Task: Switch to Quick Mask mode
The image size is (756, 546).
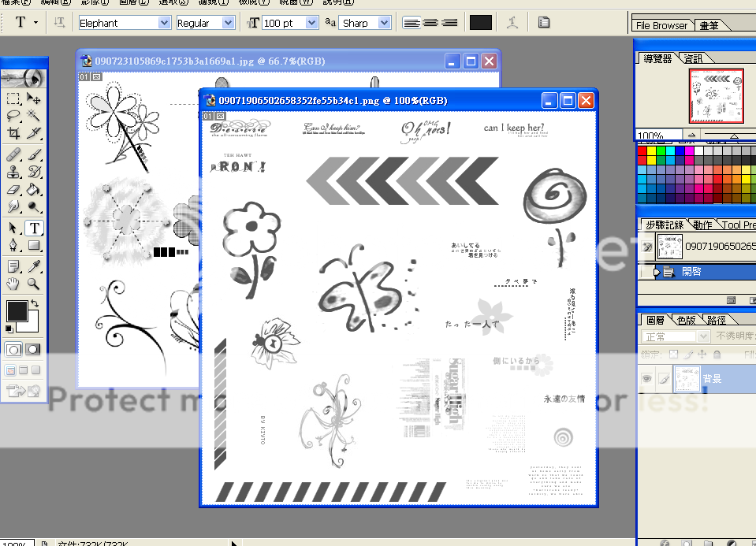Action: coord(34,349)
